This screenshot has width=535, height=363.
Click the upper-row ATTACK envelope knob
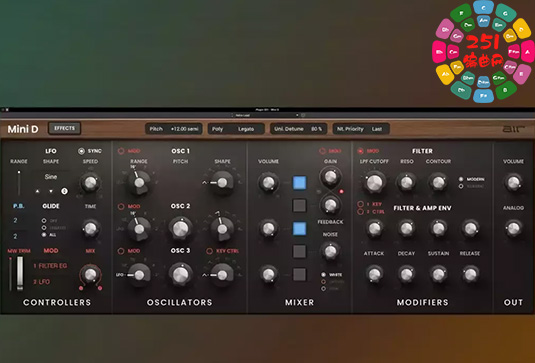click(x=374, y=229)
